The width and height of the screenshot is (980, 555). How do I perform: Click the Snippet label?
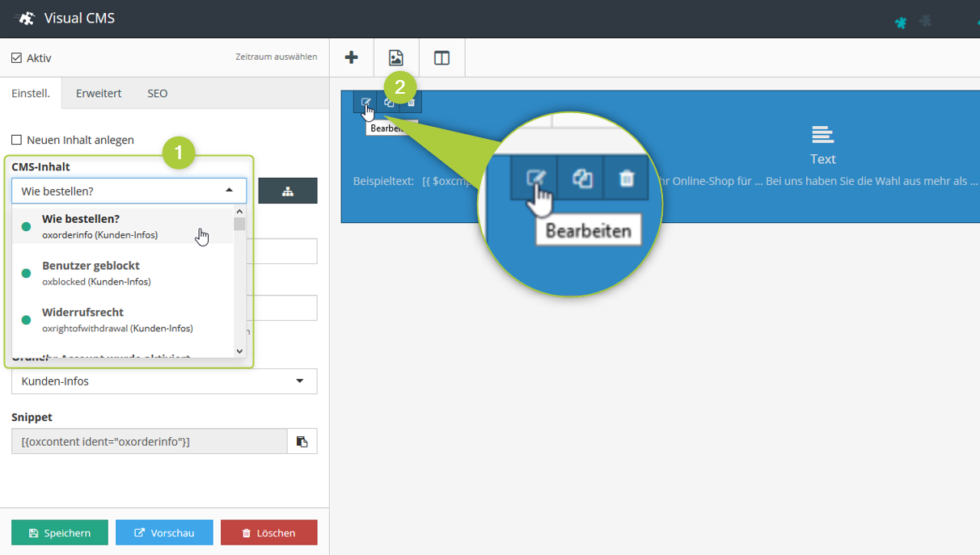tap(32, 417)
